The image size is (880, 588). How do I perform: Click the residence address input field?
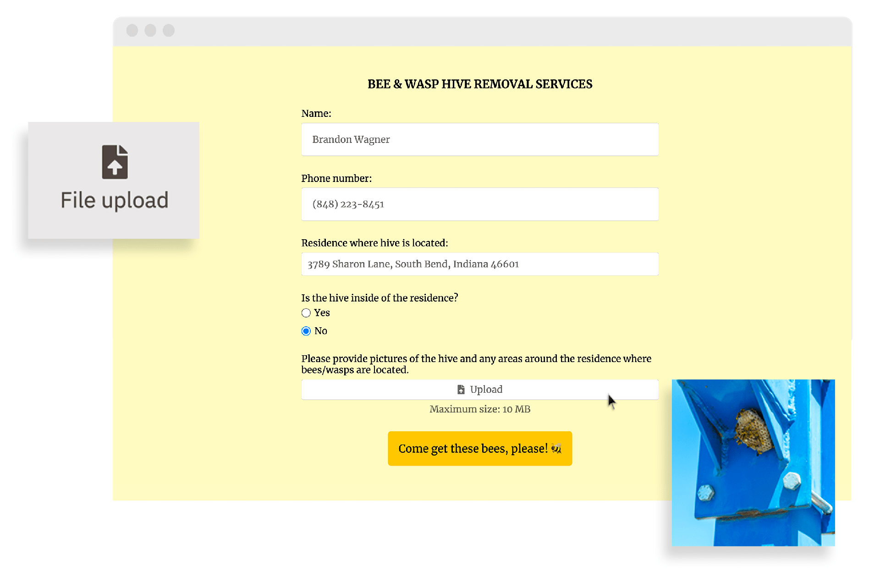479,264
